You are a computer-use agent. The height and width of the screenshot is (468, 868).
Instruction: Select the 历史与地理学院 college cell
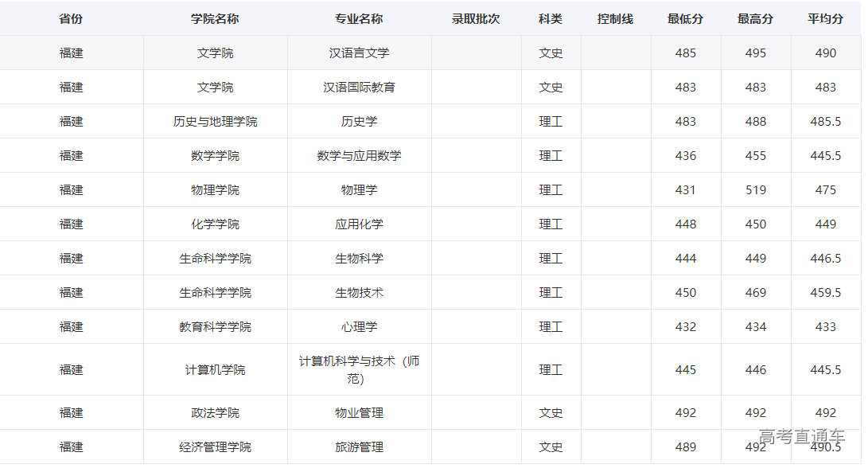pyautogui.click(x=215, y=121)
